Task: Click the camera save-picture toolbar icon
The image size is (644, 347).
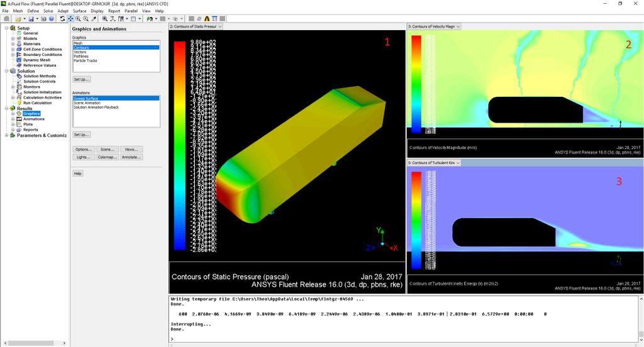Action: coord(43,19)
